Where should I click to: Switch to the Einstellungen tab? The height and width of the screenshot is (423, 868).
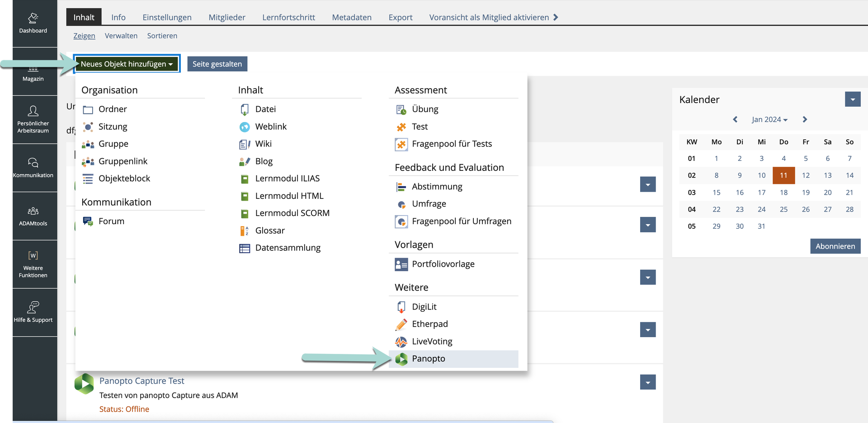(167, 17)
